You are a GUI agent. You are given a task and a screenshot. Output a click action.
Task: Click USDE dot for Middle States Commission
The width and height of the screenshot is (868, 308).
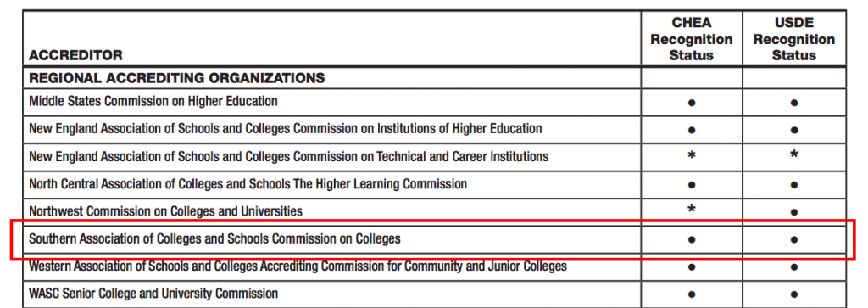pos(793,103)
